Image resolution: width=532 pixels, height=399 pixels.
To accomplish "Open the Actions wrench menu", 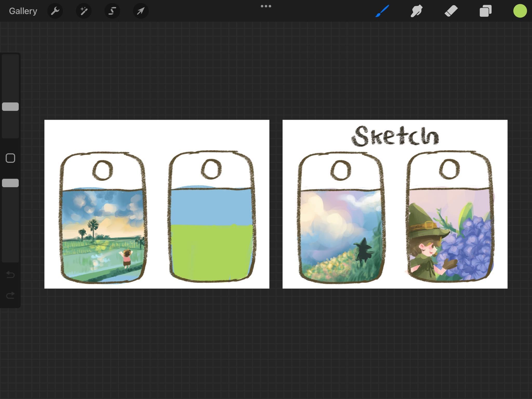I will pos(55,11).
